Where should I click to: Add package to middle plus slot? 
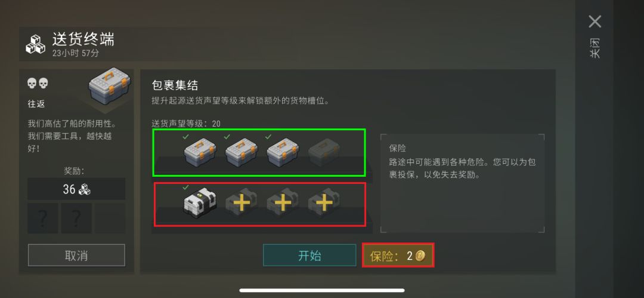283,202
